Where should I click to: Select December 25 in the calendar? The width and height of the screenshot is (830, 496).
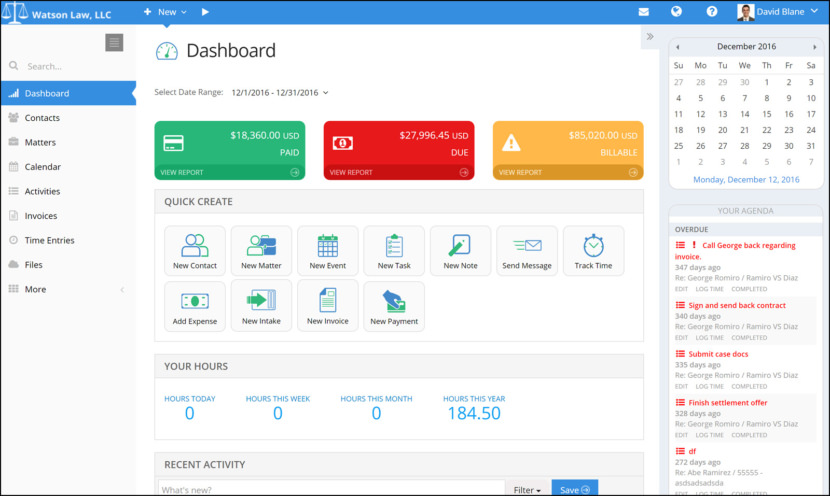[679, 146]
